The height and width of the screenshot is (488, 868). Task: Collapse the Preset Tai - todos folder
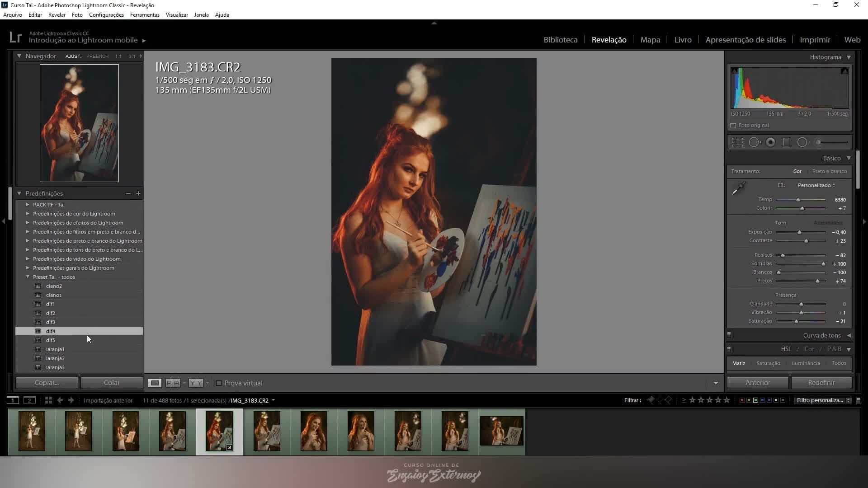click(x=28, y=277)
